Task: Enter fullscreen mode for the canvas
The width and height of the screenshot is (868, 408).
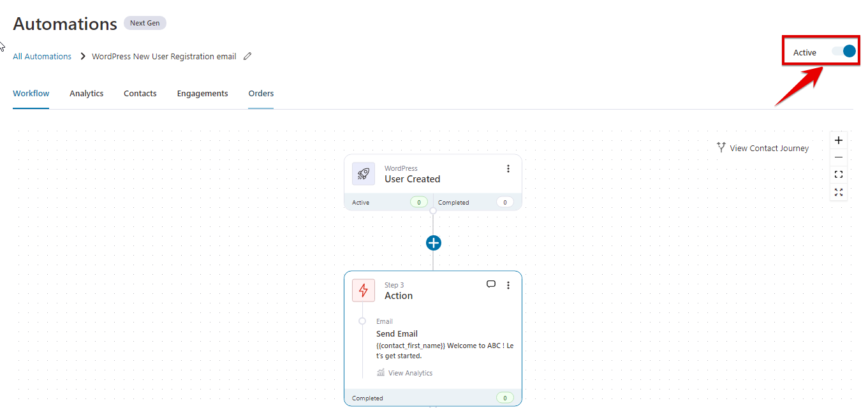Action: (x=839, y=192)
